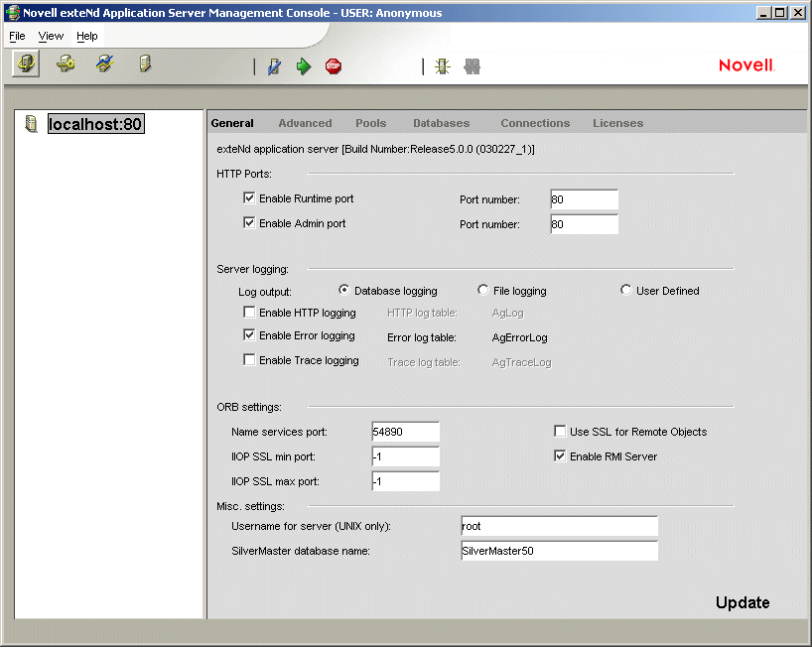Viewport: 812px width, 647px height.
Task: Click the grayed-out servers group icon
Action: (472, 66)
